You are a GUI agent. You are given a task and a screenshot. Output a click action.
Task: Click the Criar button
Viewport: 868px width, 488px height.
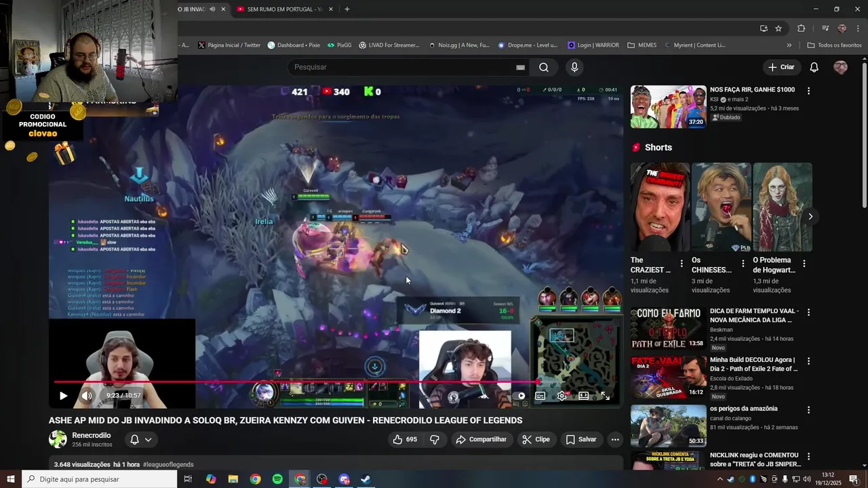pyautogui.click(x=781, y=67)
